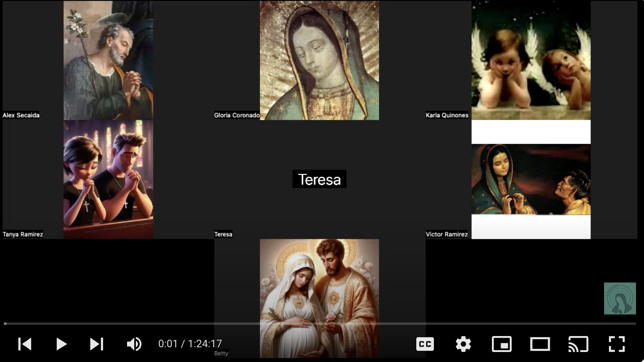644x362 pixels.
Task: Click the large Teresa name tile
Action: (320, 179)
